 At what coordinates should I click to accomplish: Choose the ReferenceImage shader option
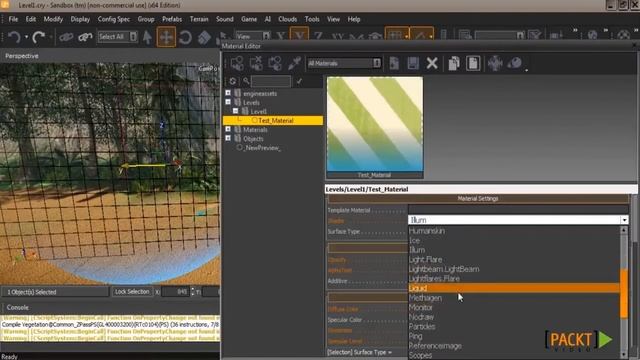514,346
